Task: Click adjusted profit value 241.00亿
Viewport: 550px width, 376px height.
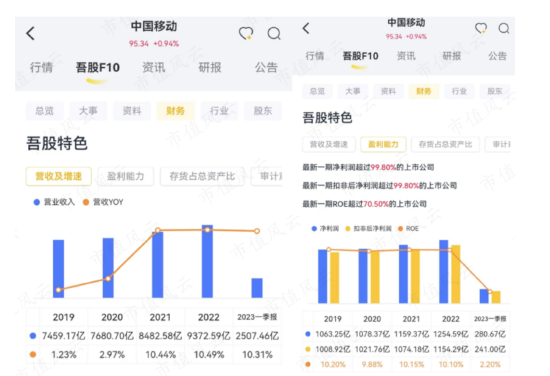Action: point(490,349)
